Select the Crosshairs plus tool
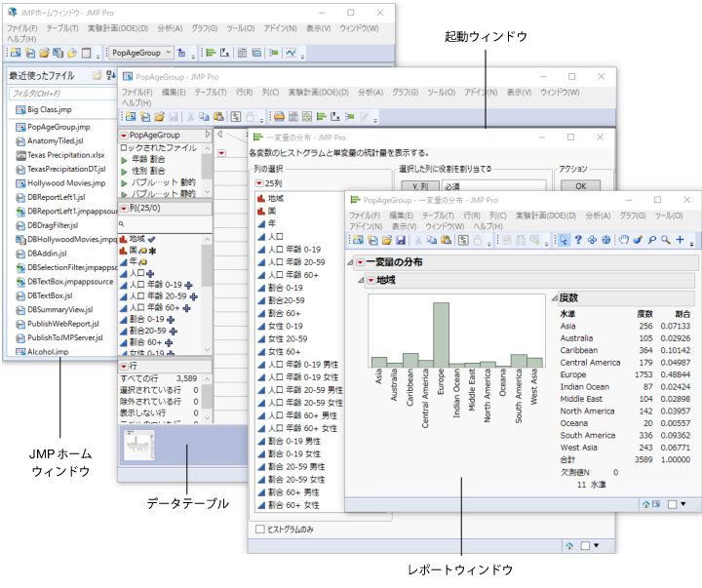Image resolution: width=702 pixels, height=588 pixels. coord(681,240)
